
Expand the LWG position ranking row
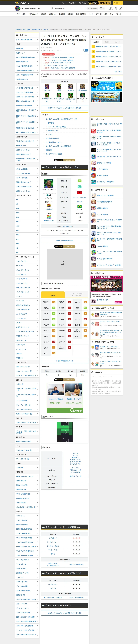[x=27, y=209]
